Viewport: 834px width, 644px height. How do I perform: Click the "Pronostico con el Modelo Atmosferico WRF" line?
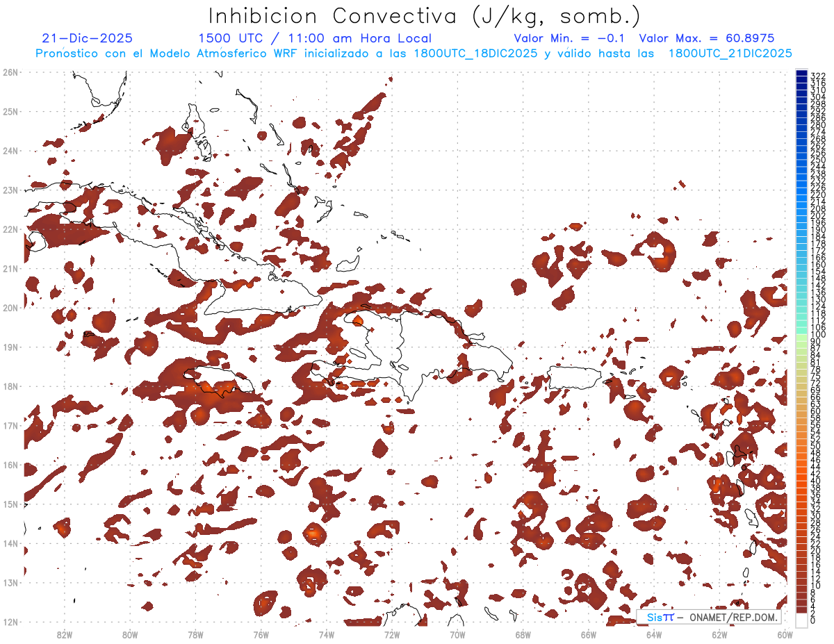(x=414, y=53)
